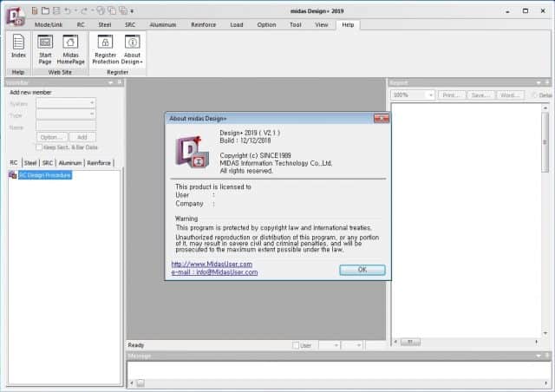Click the midas Design+ application logo button

(15, 16)
